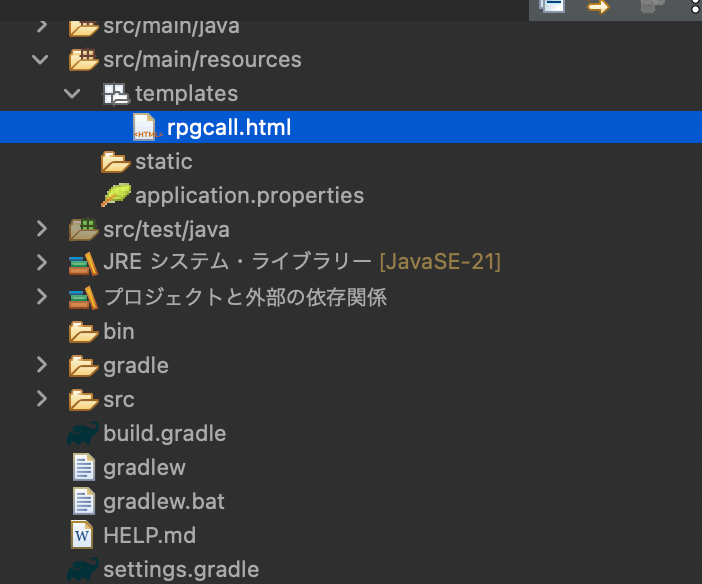
Task: Expand the gradle folder
Action: 42,365
